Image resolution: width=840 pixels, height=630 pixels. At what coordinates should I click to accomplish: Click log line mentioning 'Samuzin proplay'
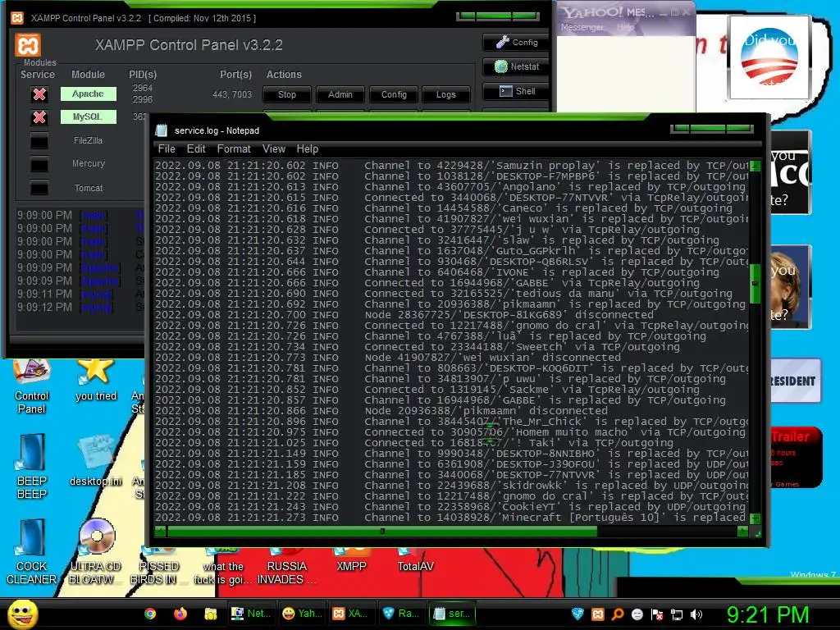[x=452, y=166]
